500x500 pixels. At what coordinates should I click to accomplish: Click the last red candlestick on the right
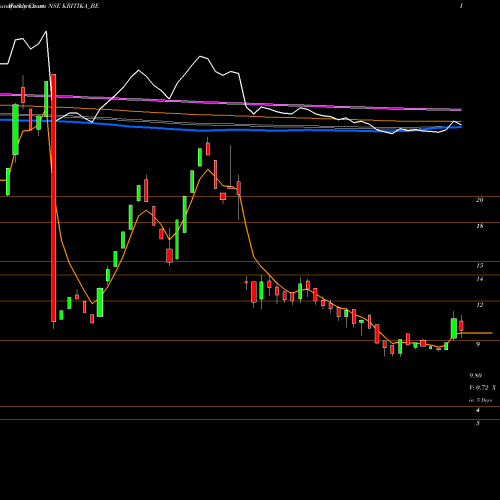461,326
